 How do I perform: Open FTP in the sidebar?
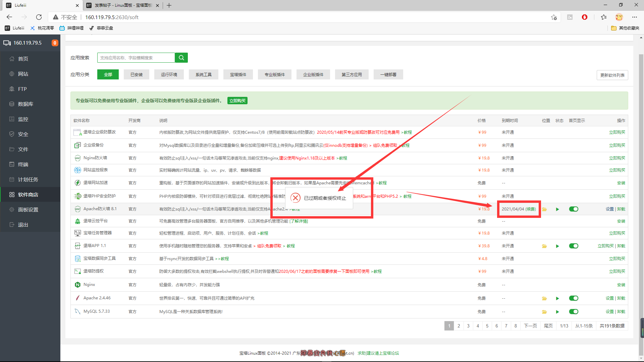coord(30,89)
